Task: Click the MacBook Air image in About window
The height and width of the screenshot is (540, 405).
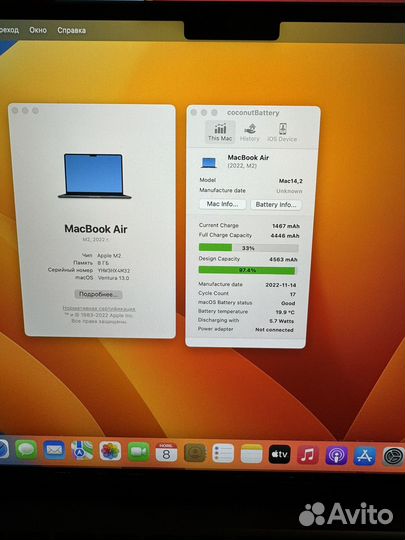Action: (x=94, y=176)
